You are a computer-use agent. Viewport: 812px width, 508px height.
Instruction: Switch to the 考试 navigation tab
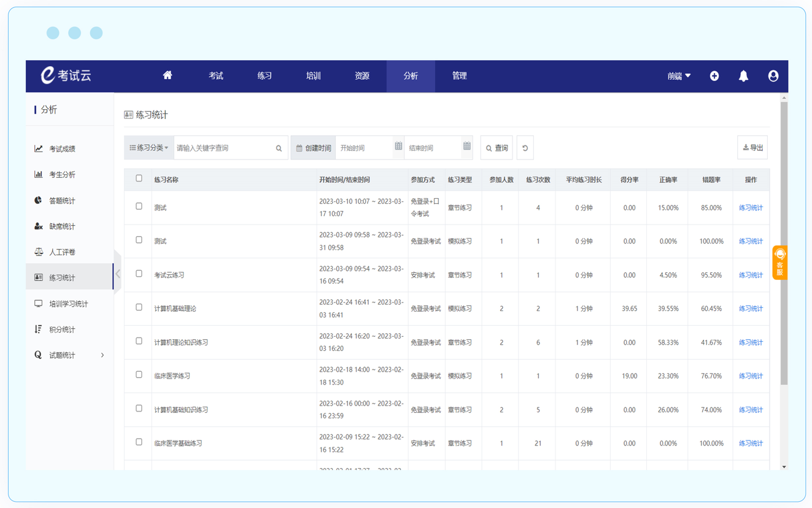[216, 76]
